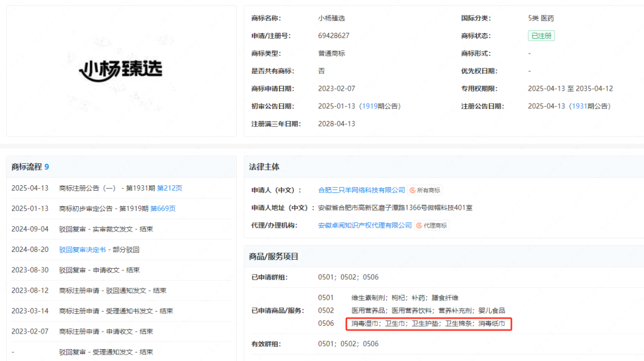
Task: Click the 小杨臻选 trademark logo image
Action: 120,70
